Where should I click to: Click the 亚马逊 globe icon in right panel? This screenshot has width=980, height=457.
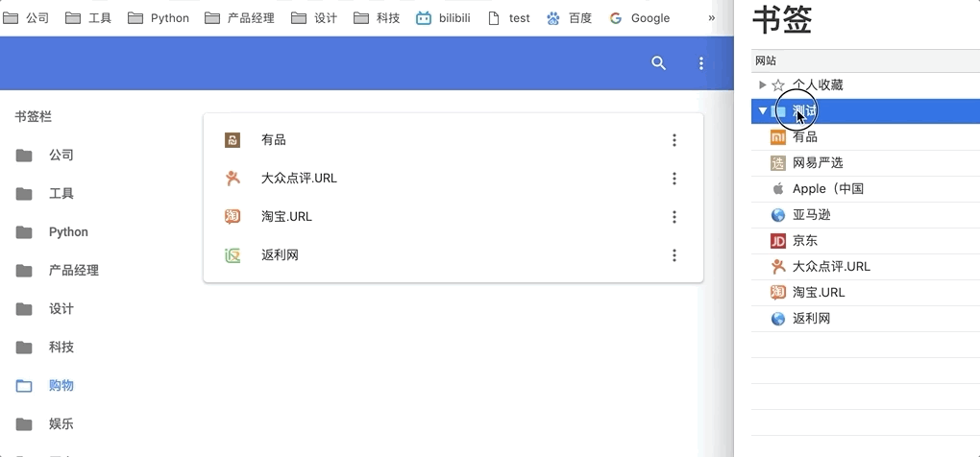tap(778, 215)
